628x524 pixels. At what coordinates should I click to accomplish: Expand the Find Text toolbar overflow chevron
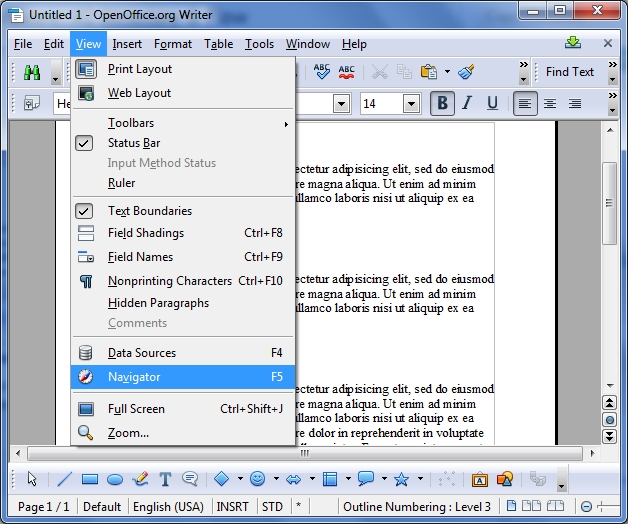click(x=612, y=64)
